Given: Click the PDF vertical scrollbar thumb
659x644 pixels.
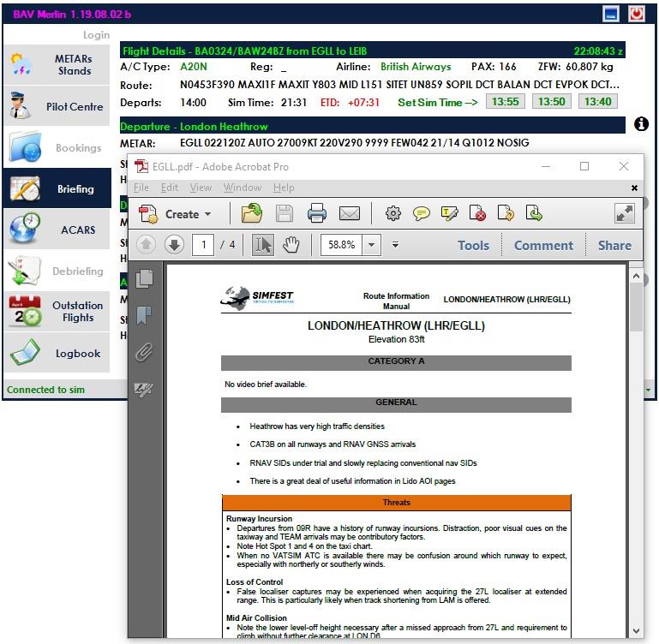Looking at the screenshot, I should (x=636, y=307).
